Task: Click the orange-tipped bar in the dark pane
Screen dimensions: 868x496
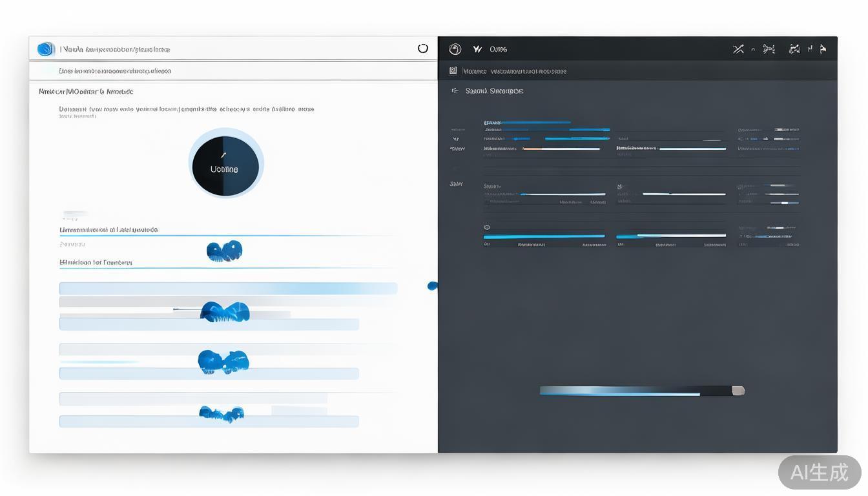Action: 561,149
